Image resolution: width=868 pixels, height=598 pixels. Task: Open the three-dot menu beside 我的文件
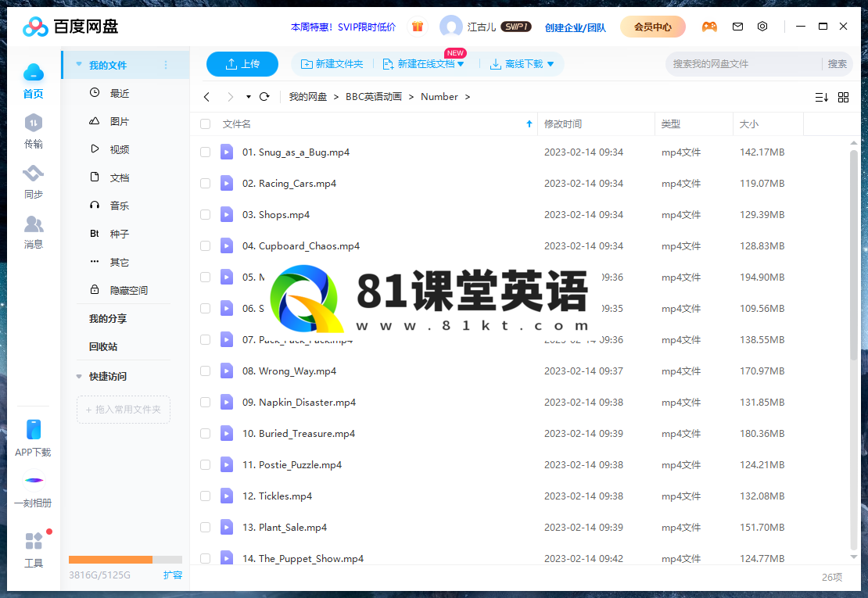point(166,66)
